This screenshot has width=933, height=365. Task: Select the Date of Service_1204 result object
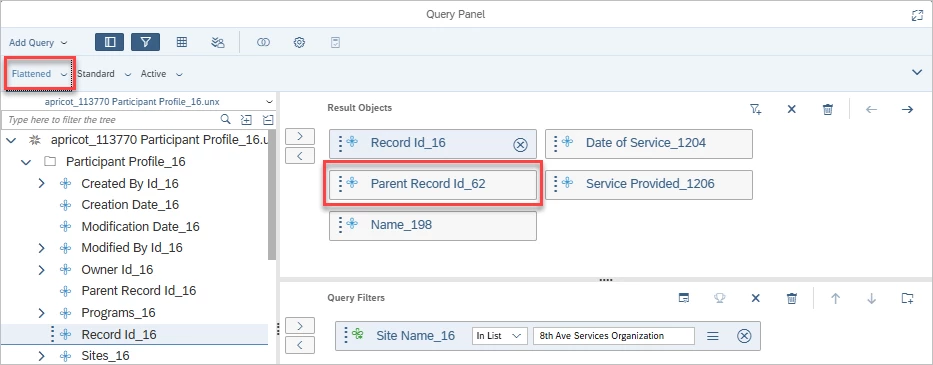tap(649, 143)
